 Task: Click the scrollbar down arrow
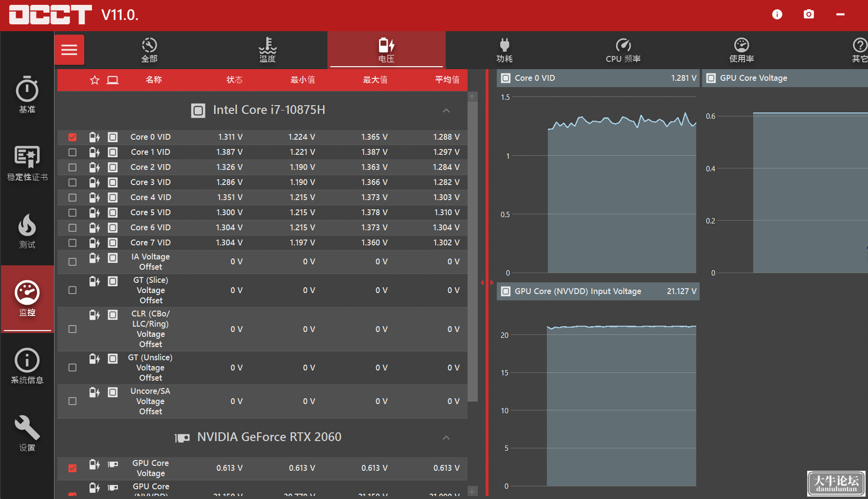(x=472, y=491)
